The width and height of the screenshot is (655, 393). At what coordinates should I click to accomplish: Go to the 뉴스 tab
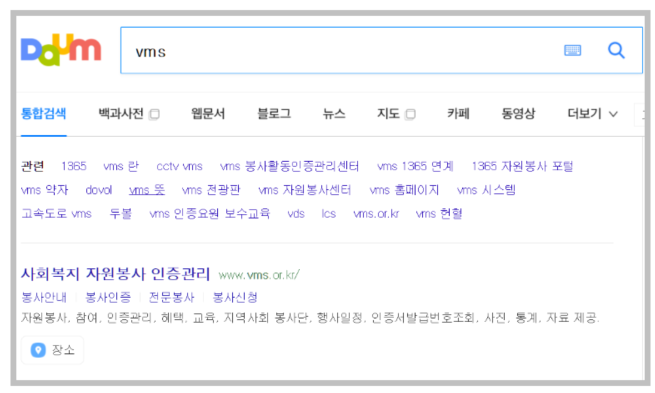click(334, 114)
